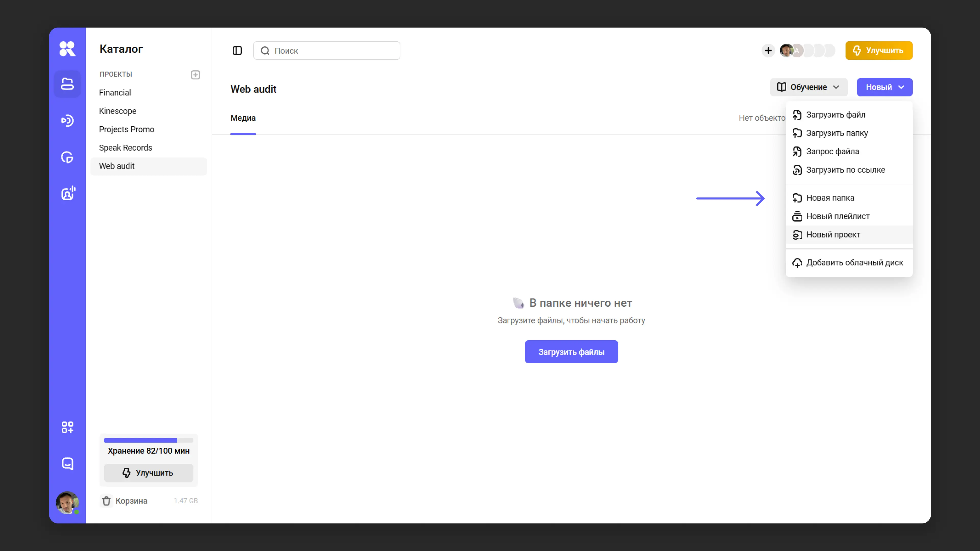Open search by clicking the magnifier icon
980x551 pixels.
[265, 51]
